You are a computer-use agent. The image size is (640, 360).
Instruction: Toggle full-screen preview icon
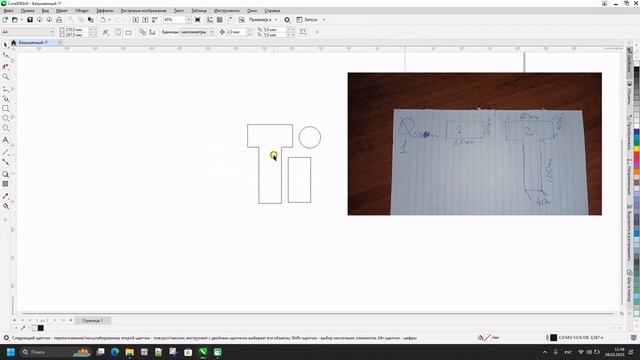[x=198, y=20]
